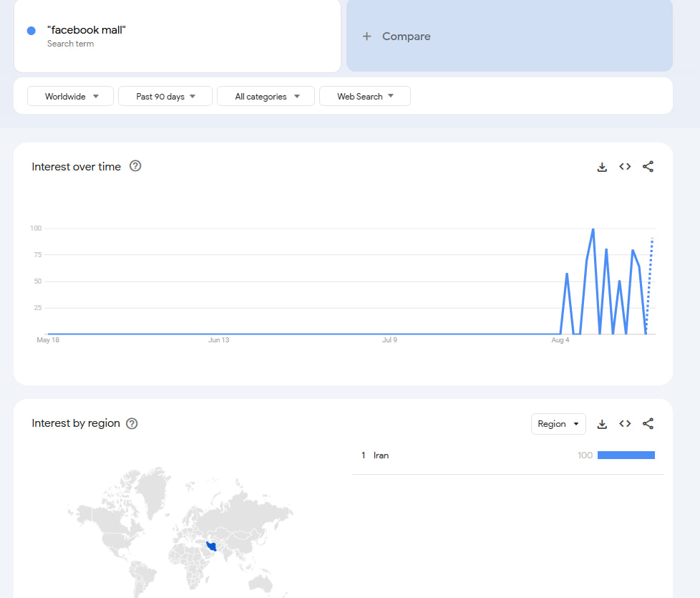Viewport: 700px width, 598px height.
Task: Open the All categories dropdown
Action: coord(266,96)
